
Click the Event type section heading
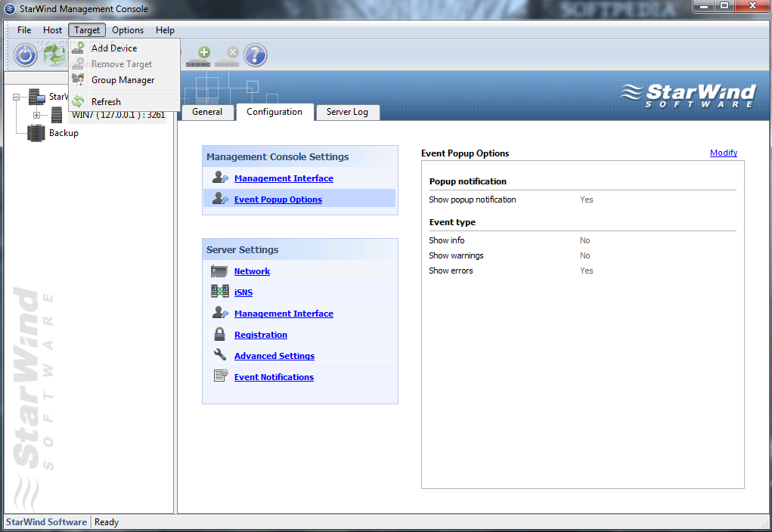[x=452, y=222]
